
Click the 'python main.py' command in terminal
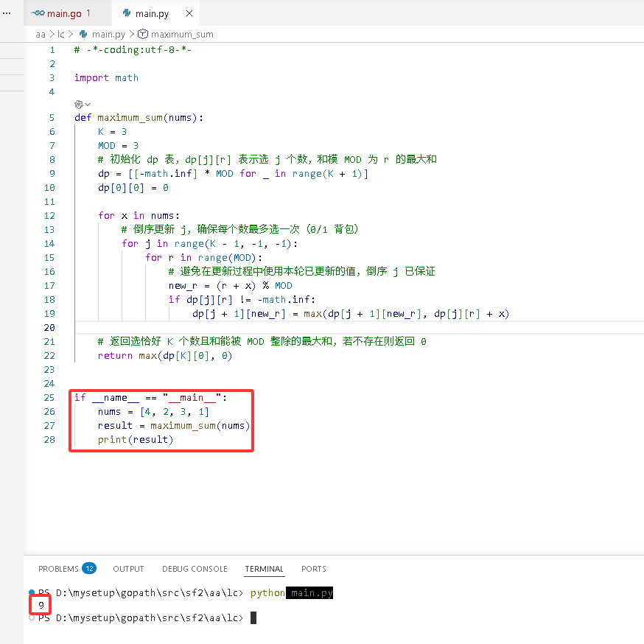point(292,593)
